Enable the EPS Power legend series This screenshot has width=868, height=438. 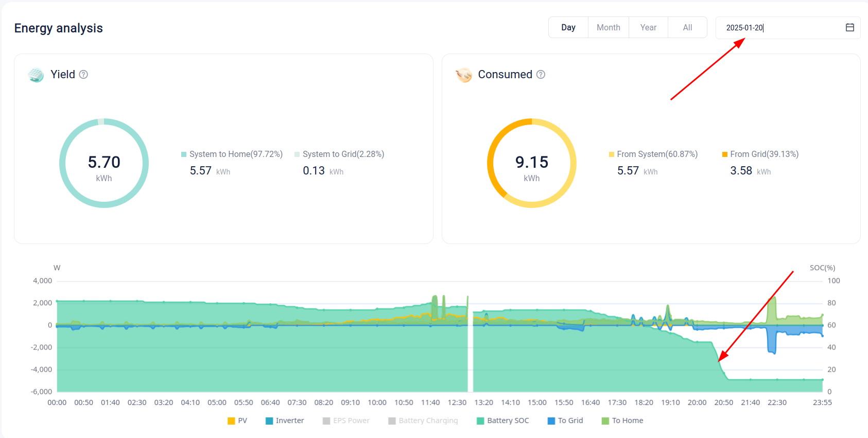pyautogui.click(x=346, y=421)
